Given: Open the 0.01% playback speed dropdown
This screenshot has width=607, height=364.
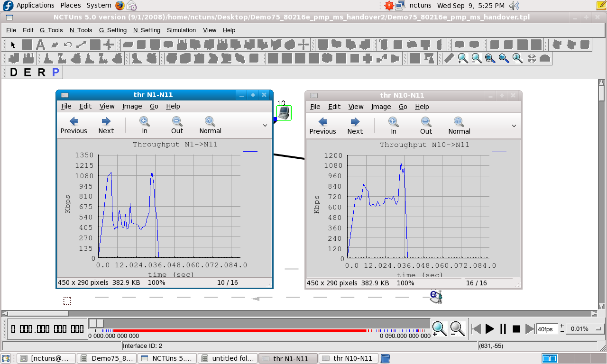Looking at the screenshot, I should point(586,328).
